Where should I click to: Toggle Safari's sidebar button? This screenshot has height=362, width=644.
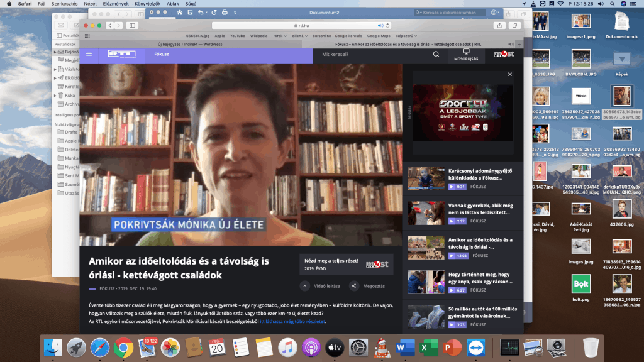pos(132,25)
